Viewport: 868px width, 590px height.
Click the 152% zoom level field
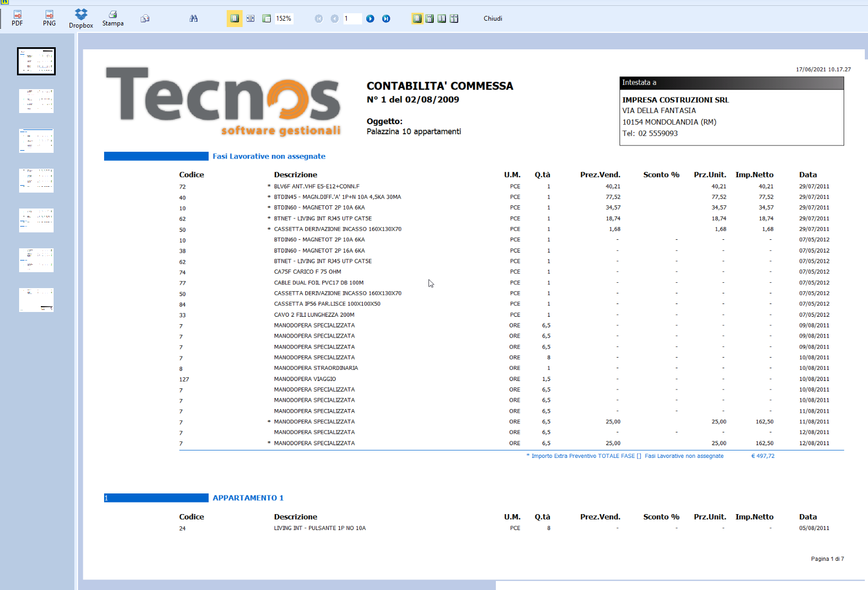click(284, 19)
